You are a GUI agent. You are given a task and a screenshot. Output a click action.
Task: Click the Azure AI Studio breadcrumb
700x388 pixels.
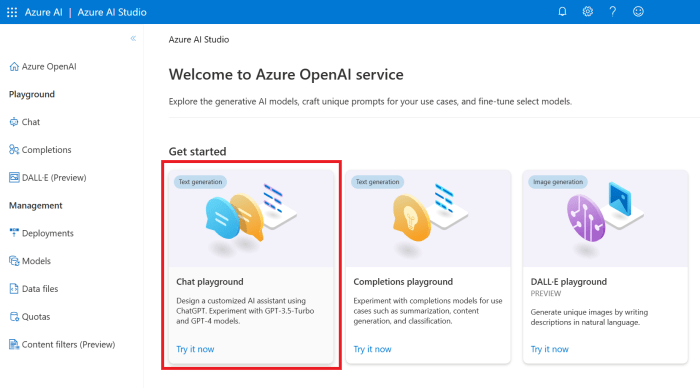199,39
